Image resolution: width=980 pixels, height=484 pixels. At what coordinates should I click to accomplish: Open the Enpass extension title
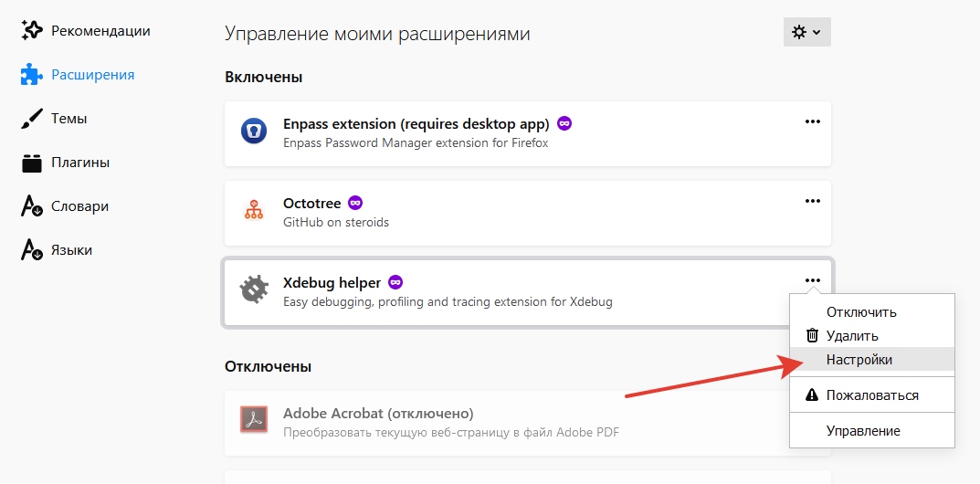pyautogui.click(x=416, y=123)
